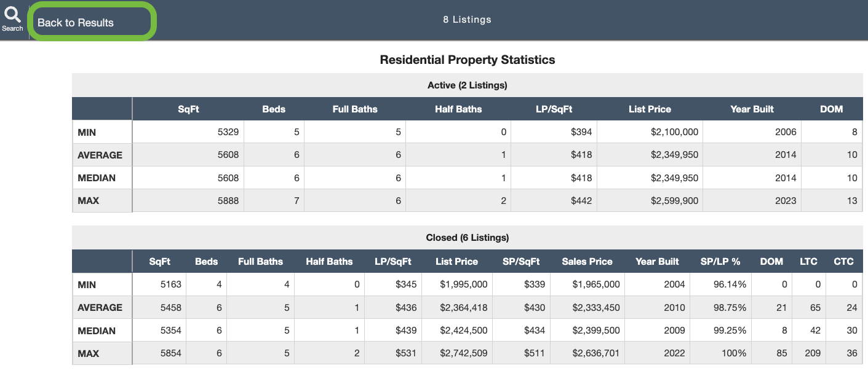This screenshot has width=868, height=376.
Task: Select the Closed (6 Listings) section header
Action: [468, 237]
